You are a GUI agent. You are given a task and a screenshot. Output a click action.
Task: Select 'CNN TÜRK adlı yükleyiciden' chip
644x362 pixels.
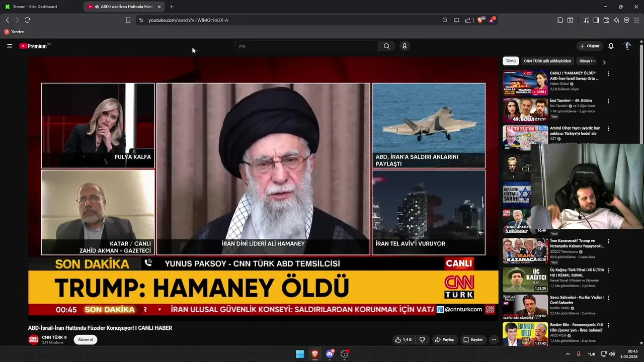547,61
